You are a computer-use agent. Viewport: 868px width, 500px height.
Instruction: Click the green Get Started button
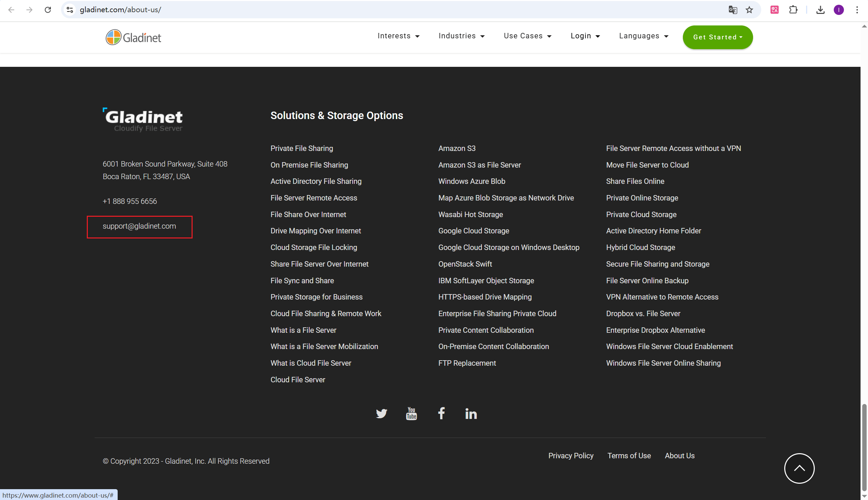click(718, 37)
